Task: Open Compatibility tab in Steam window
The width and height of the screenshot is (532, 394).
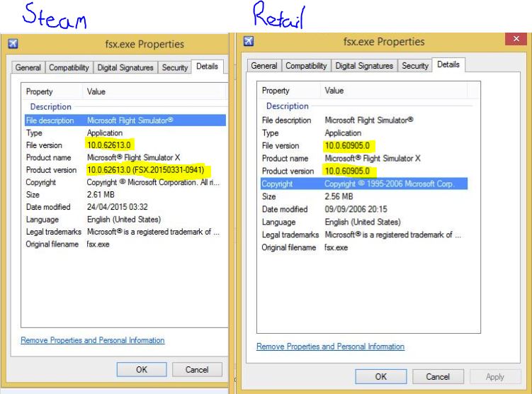Action: pyautogui.click(x=69, y=67)
